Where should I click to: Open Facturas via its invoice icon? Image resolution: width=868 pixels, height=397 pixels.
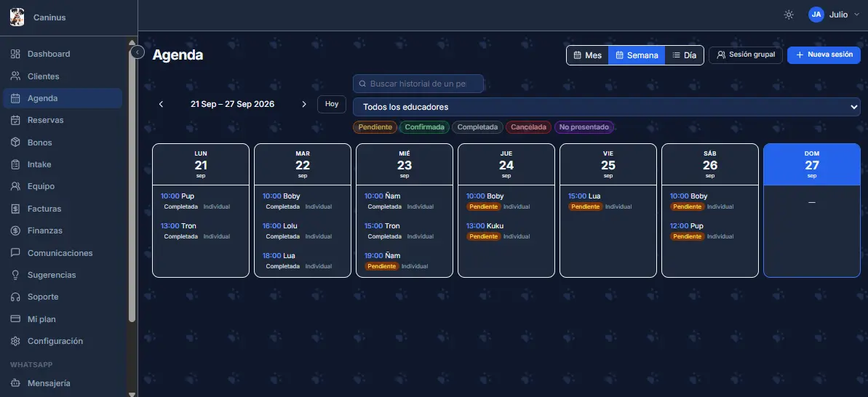tap(15, 209)
